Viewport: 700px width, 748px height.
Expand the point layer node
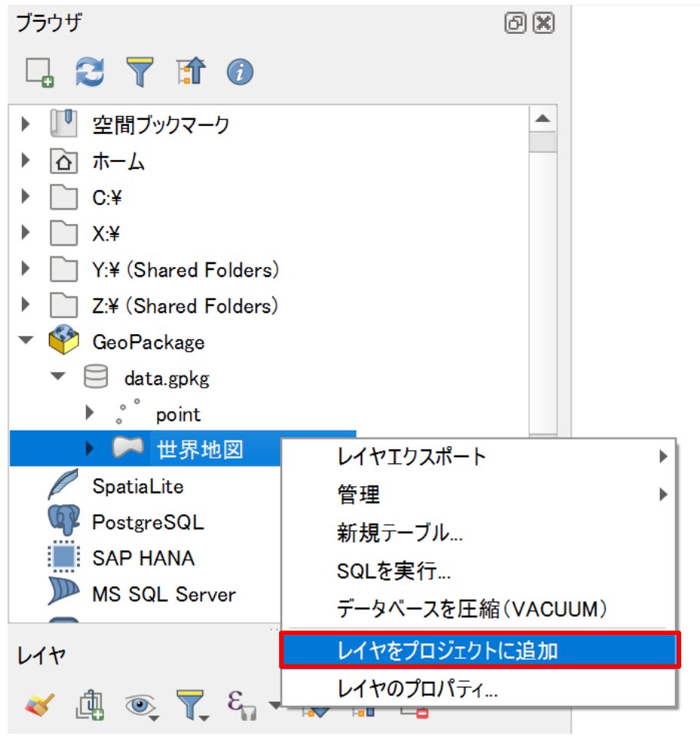point(89,412)
